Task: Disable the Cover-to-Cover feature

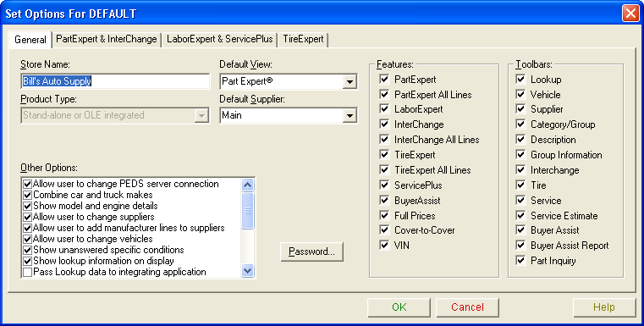Action: click(385, 230)
